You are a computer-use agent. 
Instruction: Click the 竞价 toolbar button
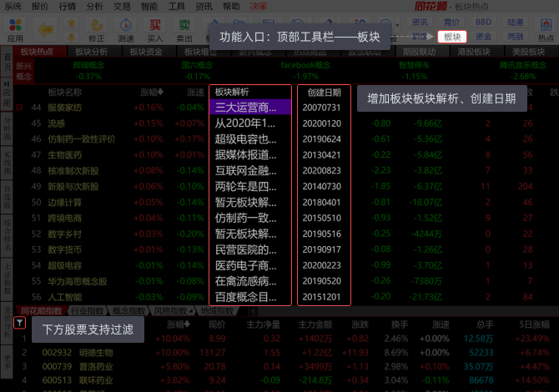(451, 23)
